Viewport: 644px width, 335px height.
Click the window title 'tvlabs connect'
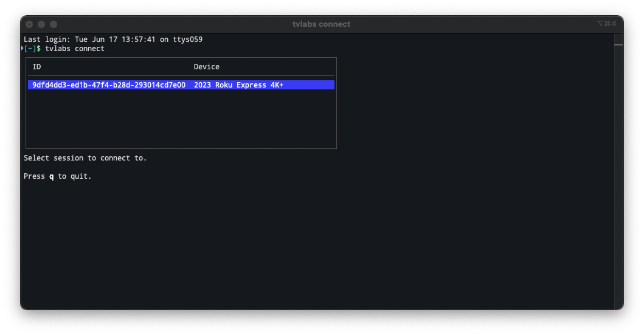tap(321, 24)
